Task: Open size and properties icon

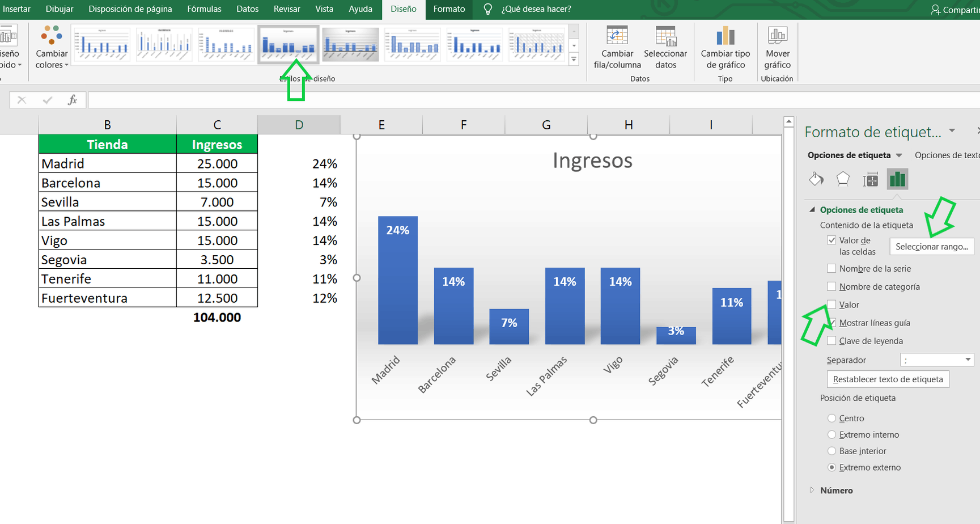Action: (871, 180)
